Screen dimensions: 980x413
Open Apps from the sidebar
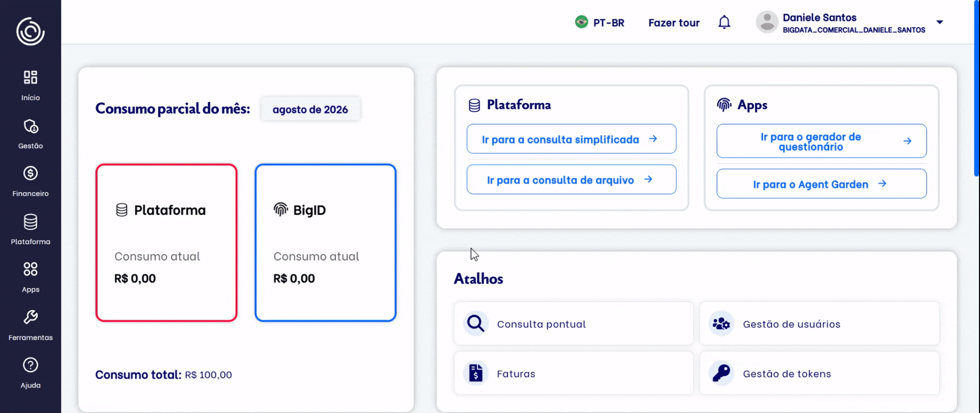click(x=30, y=277)
